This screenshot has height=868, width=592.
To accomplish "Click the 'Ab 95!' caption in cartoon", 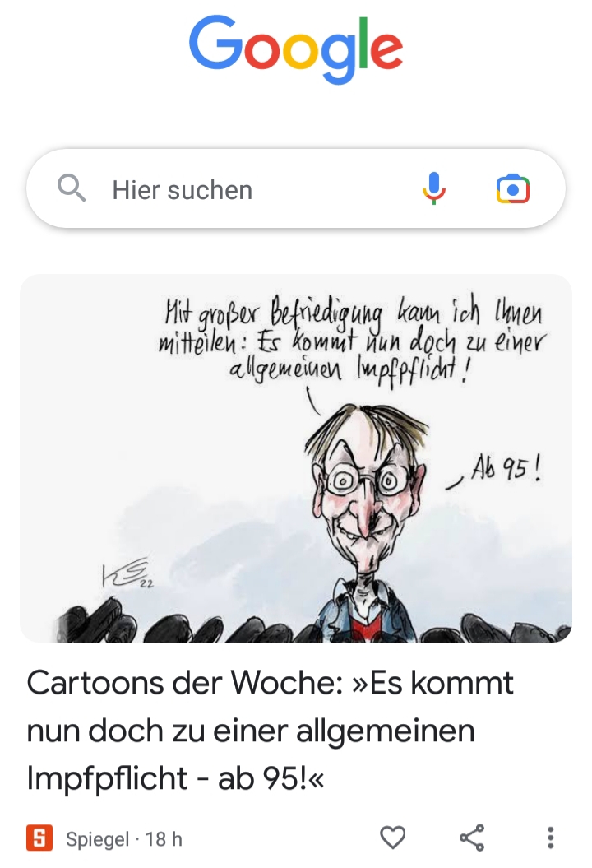I will (506, 469).
